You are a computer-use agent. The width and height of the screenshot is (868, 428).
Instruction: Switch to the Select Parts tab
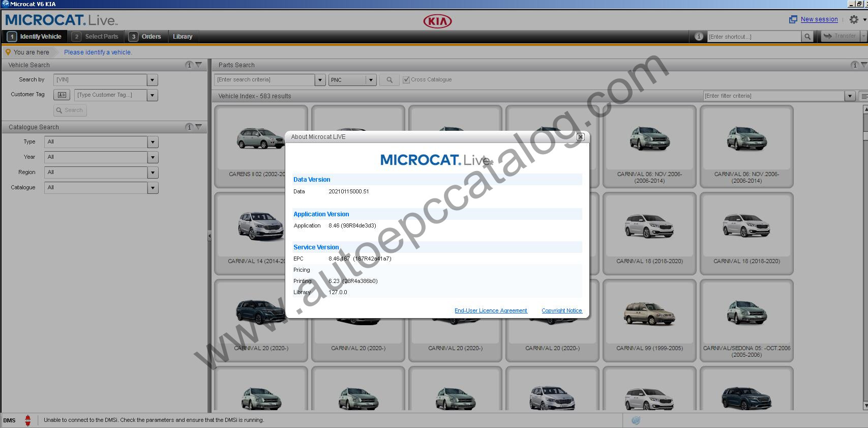coord(96,37)
